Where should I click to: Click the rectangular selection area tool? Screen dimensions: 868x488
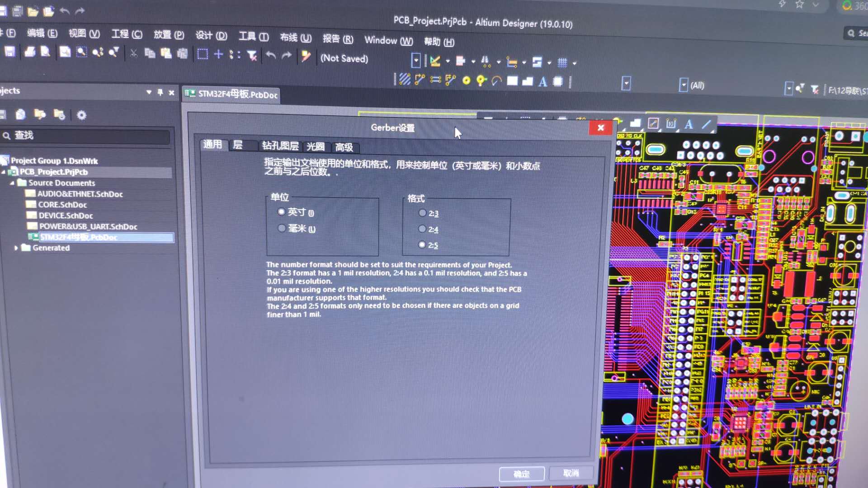pos(203,54)
